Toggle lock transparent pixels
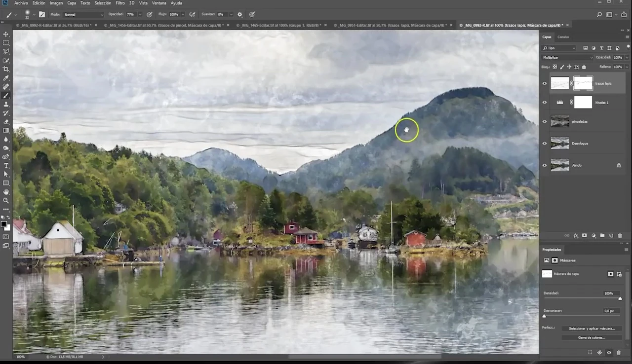This screenshot has width=632, height=364. pyautogui.click(x=554, y=67)
